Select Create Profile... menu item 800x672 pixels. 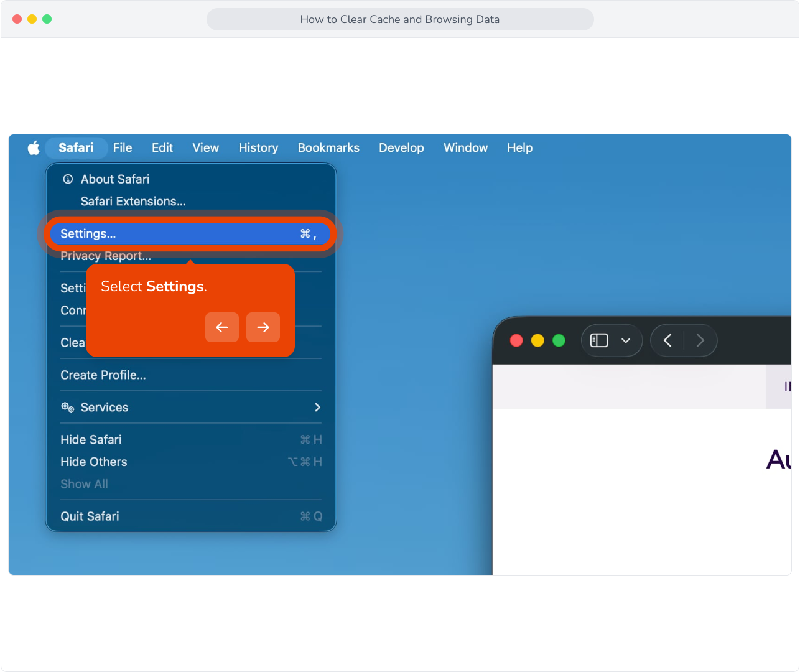pyautogui.click(x=103, y=375)
